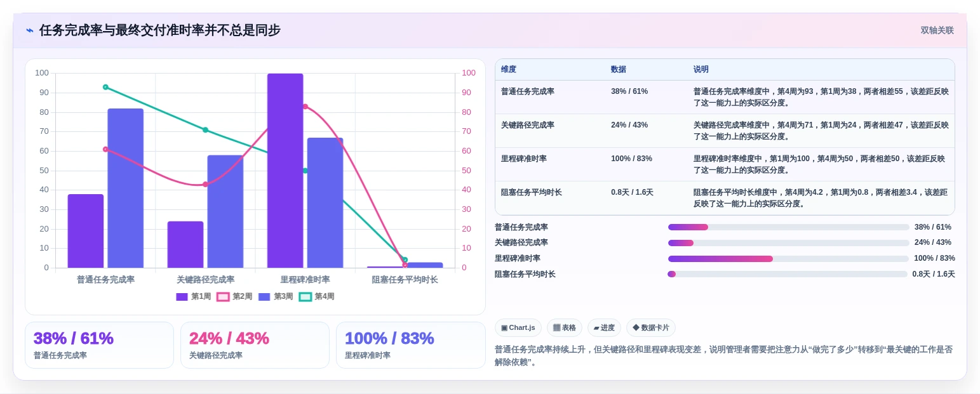Image resolution: width=980 pixels, height=394 pixels.
Task: Toggle the 第3周 legend item
Action: (x=276, y=296)
